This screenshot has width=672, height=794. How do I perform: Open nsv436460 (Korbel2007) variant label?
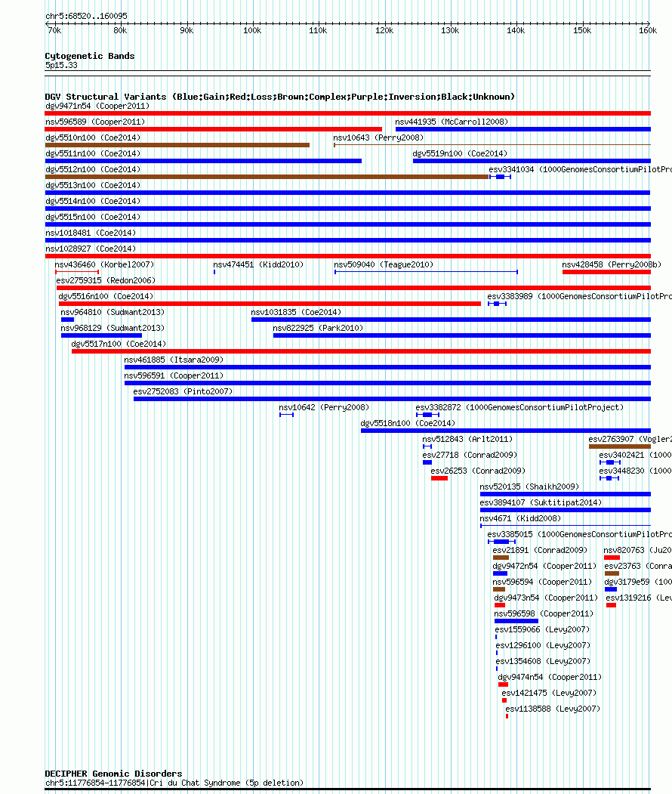(x=104, y=264)
